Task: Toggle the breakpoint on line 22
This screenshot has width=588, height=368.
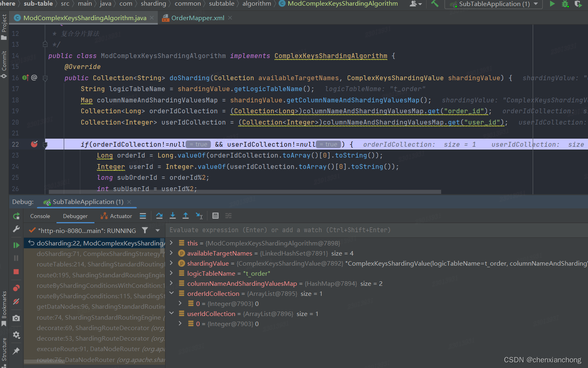Action: pyautogui.click(x=34, y=144)
